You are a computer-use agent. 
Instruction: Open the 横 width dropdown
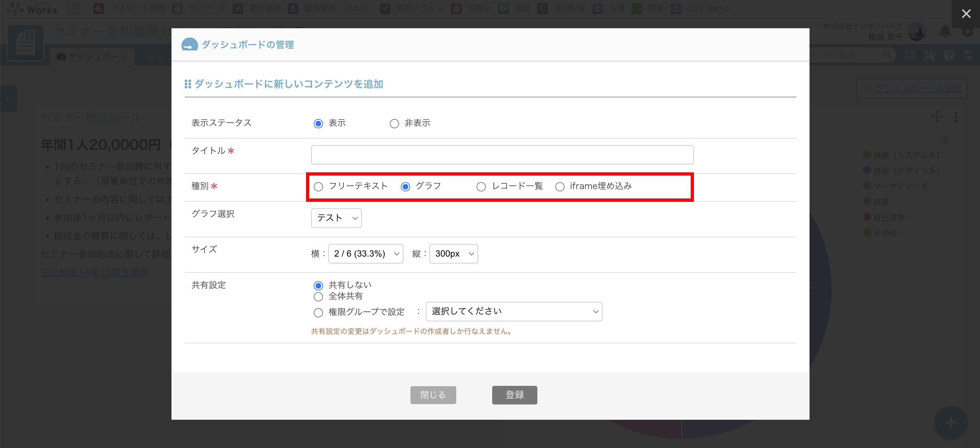(x=366, y=254)
